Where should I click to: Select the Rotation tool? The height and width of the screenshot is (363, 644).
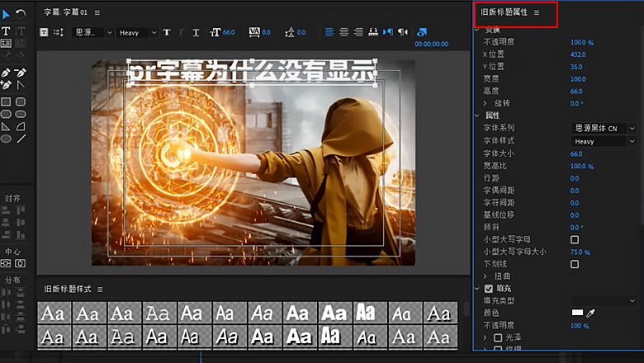click(21, 15)
